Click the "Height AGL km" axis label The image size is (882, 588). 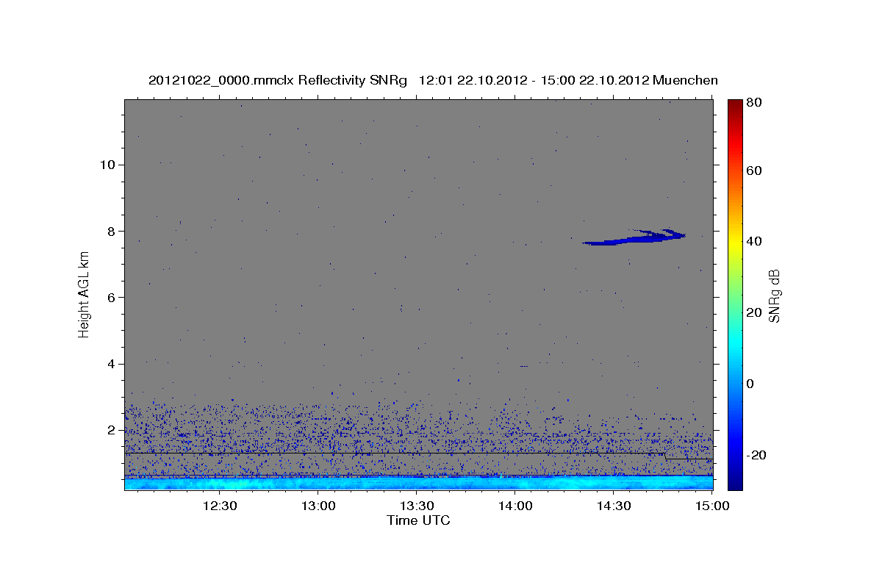[x=85, y=294]
